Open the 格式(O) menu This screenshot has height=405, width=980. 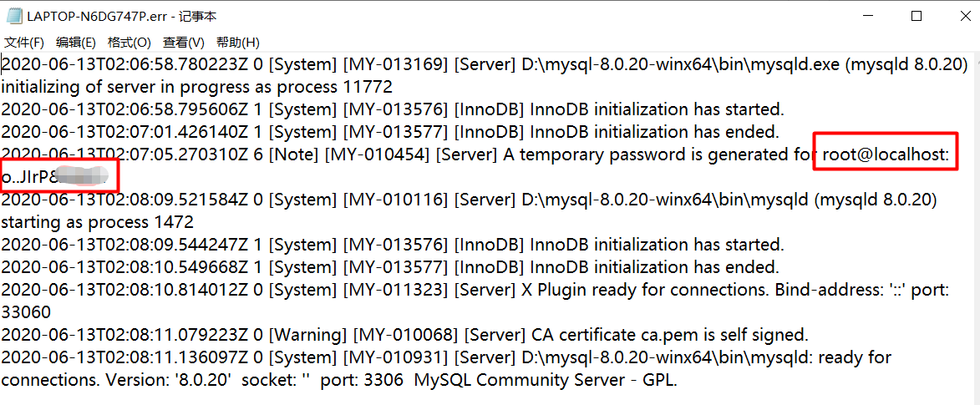tap(129, 43)
